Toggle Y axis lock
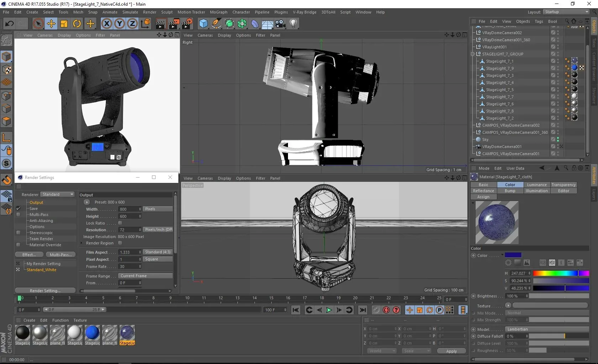 120,24
